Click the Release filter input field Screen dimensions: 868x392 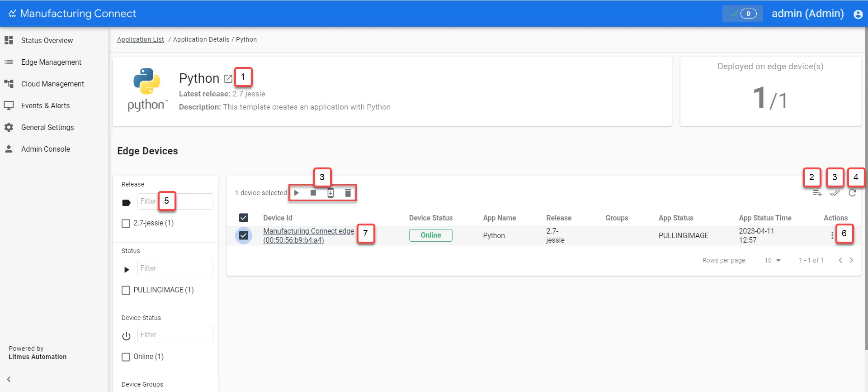[x=175, y=201]
